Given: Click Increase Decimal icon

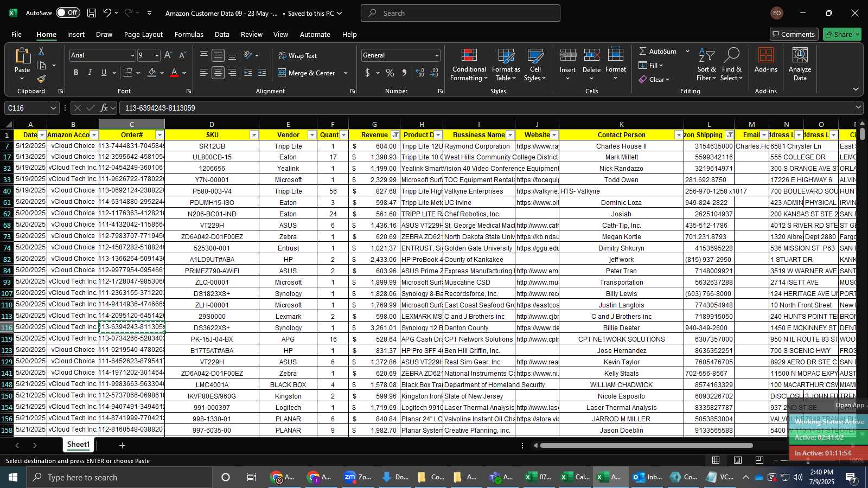Looking at the screenshot, I should tap(419, 73).
